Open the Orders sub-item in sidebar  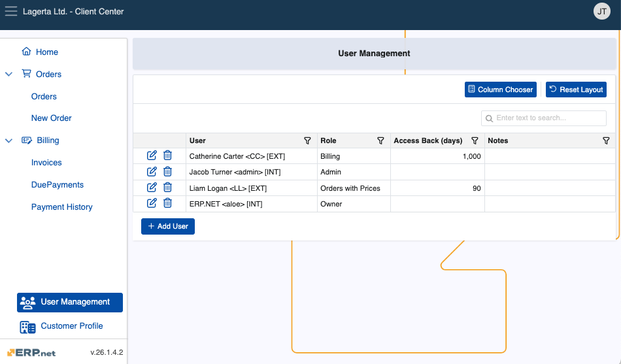coord(44,96)
